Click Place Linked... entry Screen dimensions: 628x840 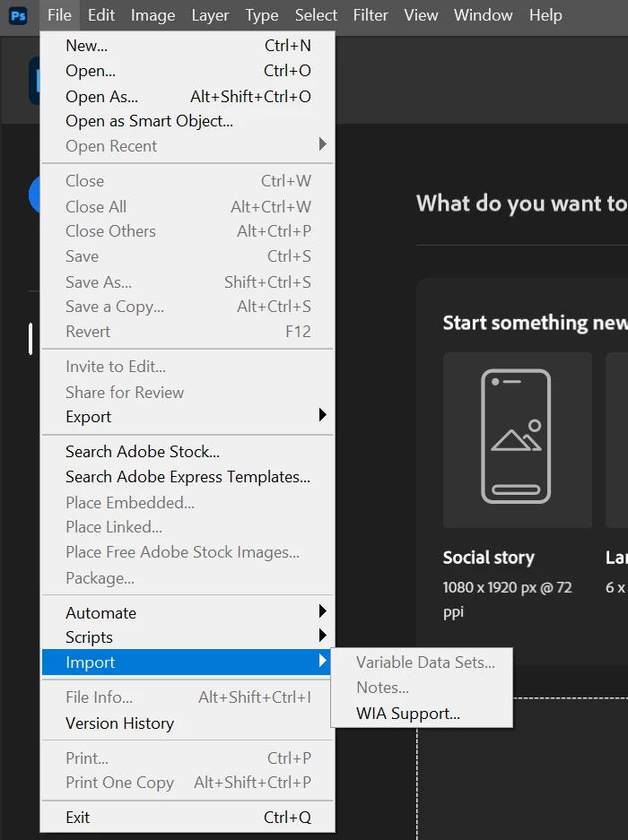point(188,527)
